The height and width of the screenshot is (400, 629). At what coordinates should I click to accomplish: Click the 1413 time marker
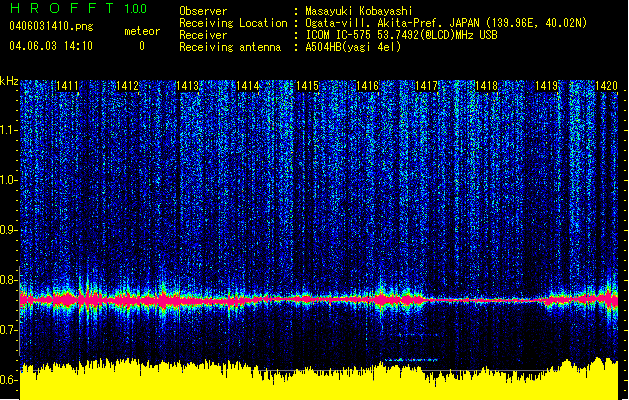click(x=187, y=86)
